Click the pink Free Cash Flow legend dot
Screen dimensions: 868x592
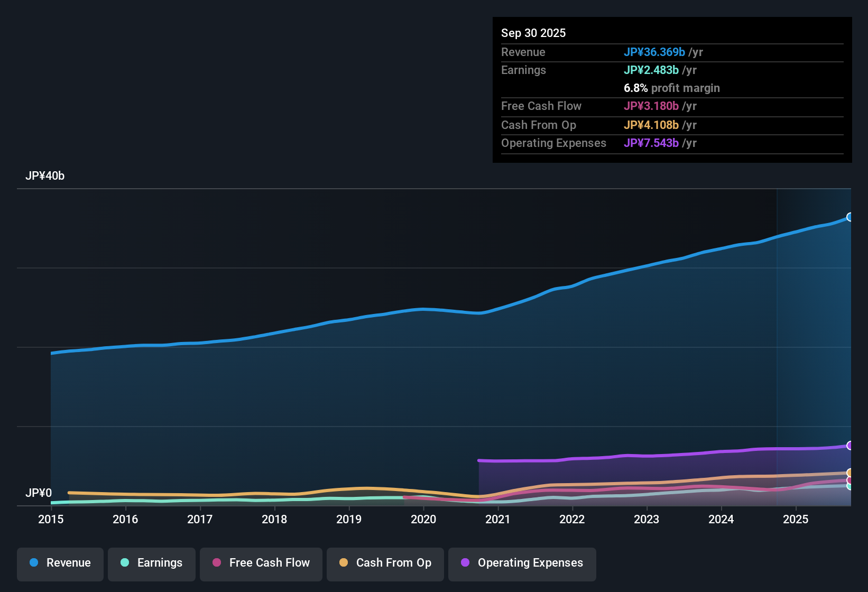click(216, 563)
